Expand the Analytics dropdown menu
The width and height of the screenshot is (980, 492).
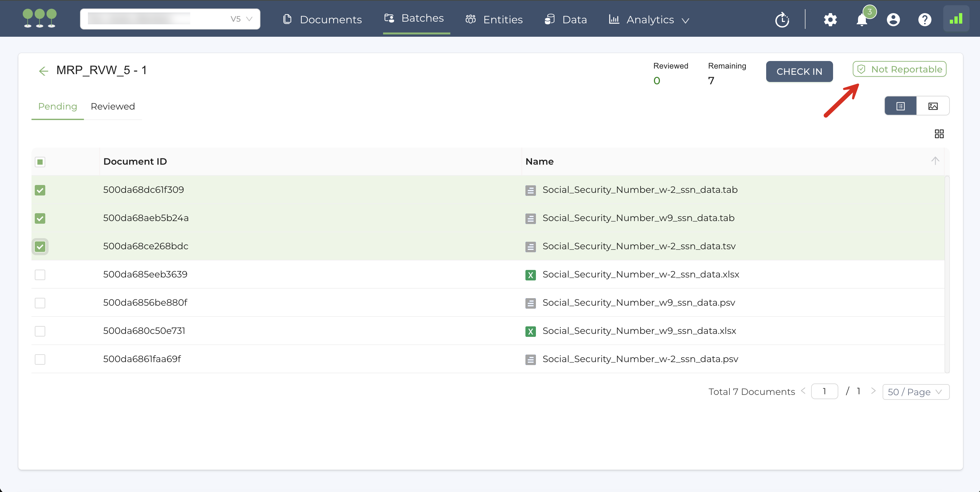pos(650,19)
